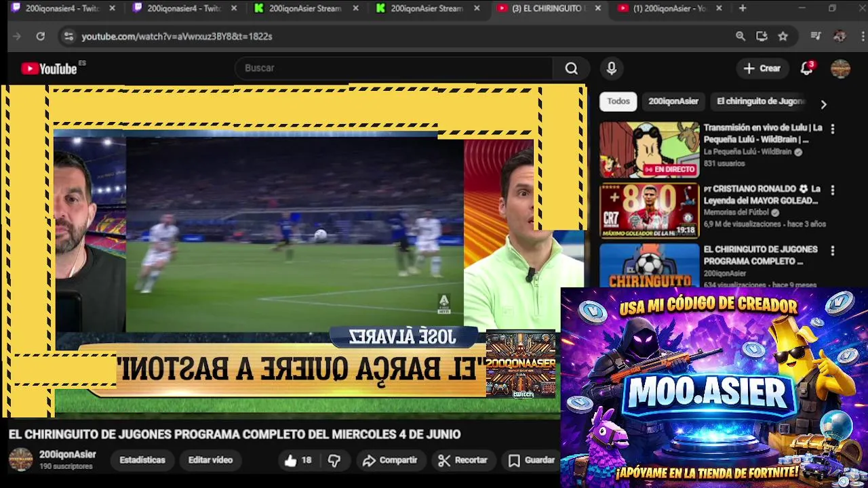Open options menu for Transmisión en vivo de Lulu

[x=833, y=129]
